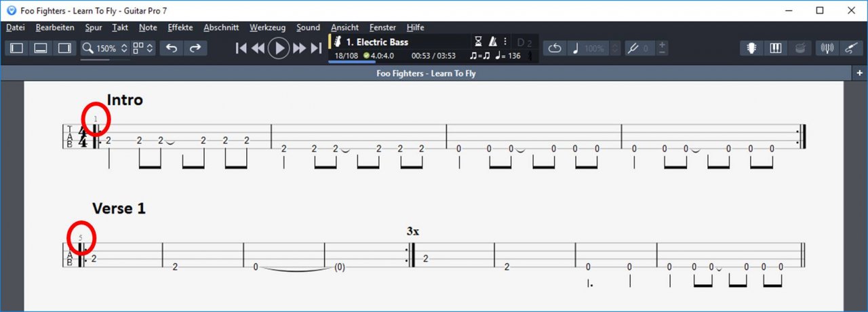This screenshot has height=312, width=868.
Task: Open the line-in cable input
Action: [x=850, y=48]
